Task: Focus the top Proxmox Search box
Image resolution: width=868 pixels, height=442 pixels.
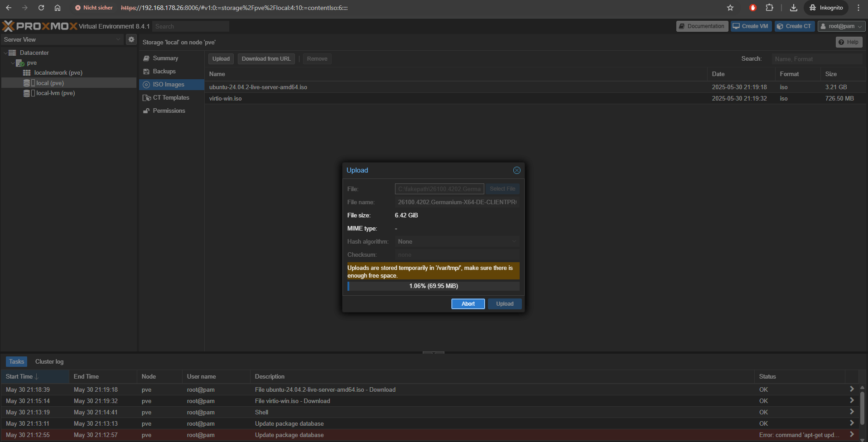Action: (191, 26)
